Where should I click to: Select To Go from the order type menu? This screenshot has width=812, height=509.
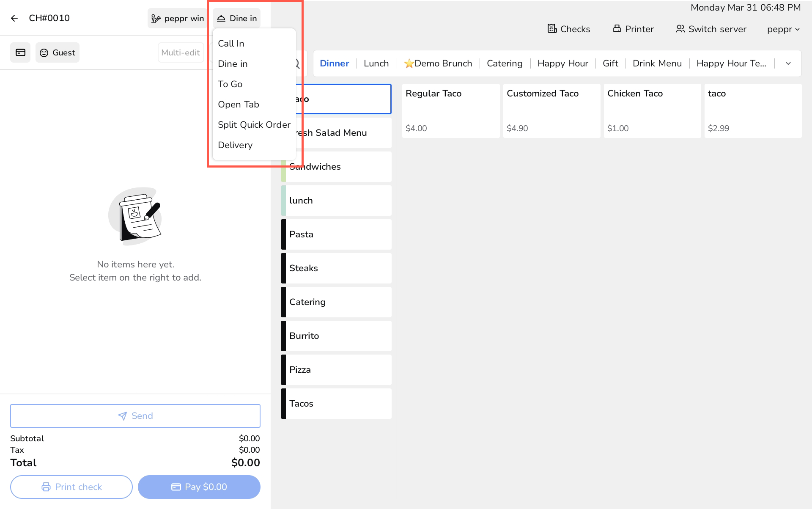click(230, 84)
